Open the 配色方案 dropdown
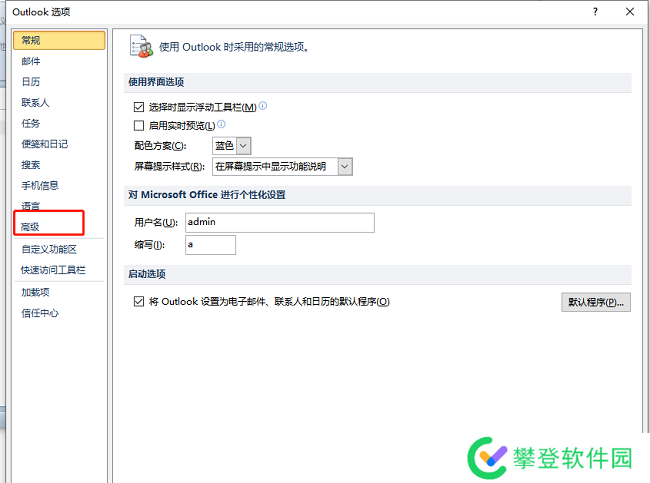 coord(243,146)
